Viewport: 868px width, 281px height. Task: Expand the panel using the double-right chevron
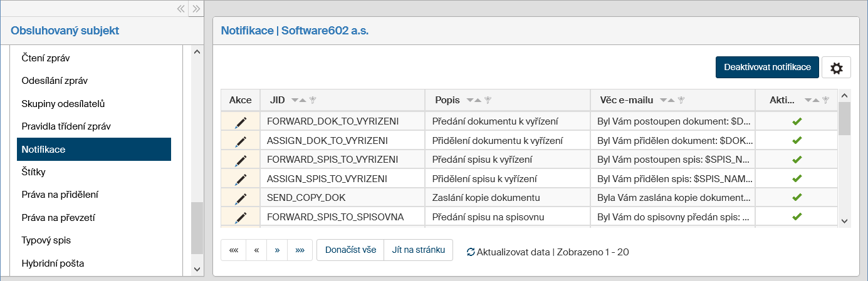196,8
